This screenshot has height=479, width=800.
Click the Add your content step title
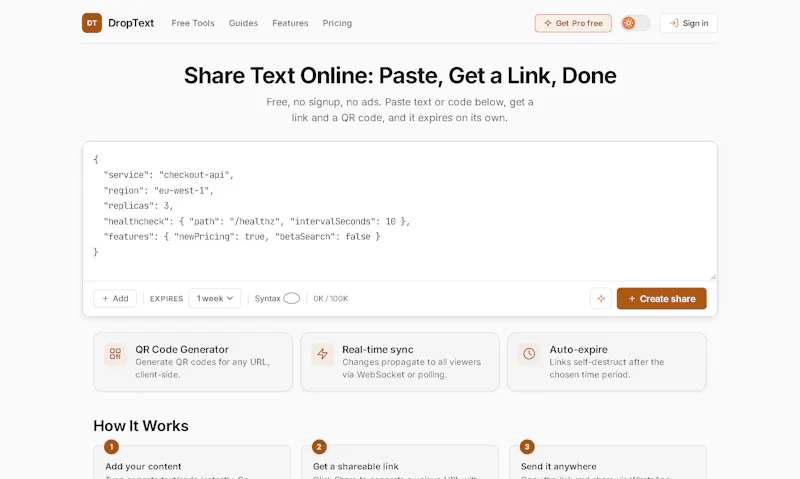pos(143,466)
